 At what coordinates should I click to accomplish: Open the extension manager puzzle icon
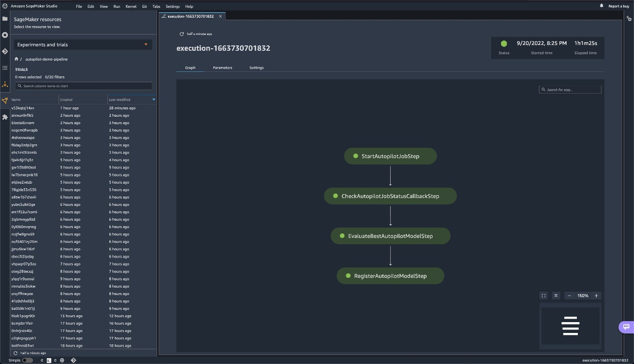click(5, 117)
